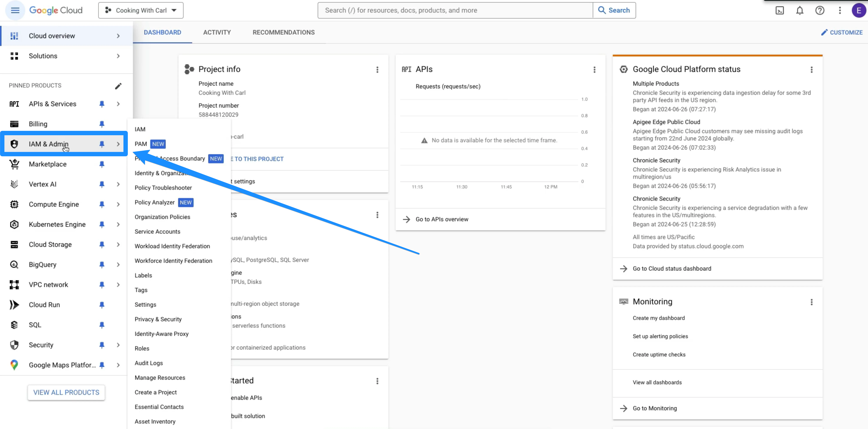Click the edit pencil for Pinned Products
Screen dimensions: 868x429
[118, 86]
